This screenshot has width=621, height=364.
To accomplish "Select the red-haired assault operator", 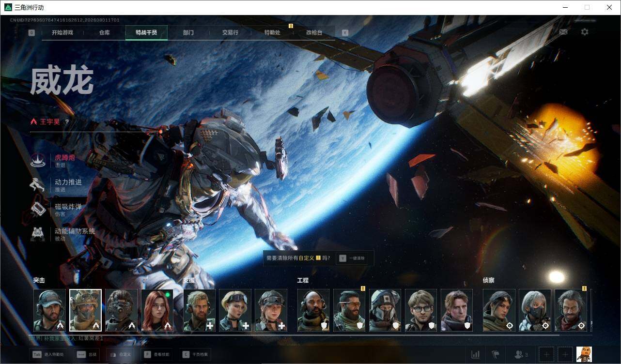I will tap(157, 310).
